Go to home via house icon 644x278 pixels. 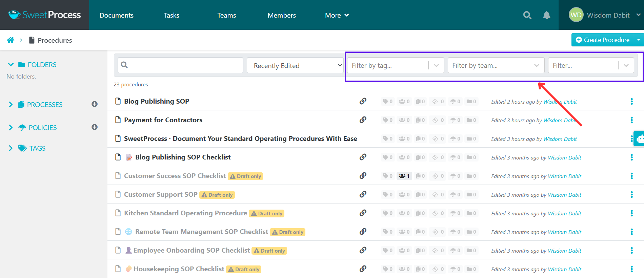[x=11, y=40]
